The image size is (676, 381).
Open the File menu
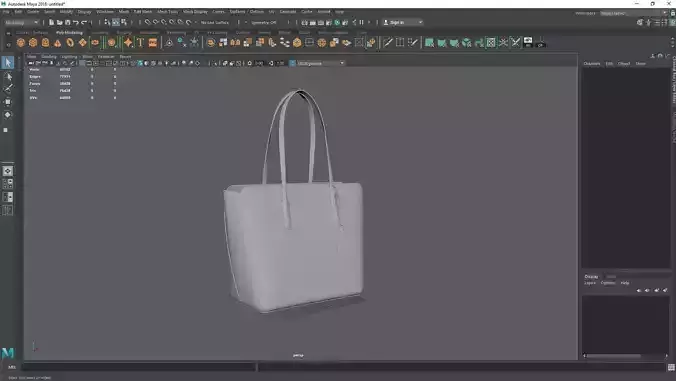(x=6, y=12)
